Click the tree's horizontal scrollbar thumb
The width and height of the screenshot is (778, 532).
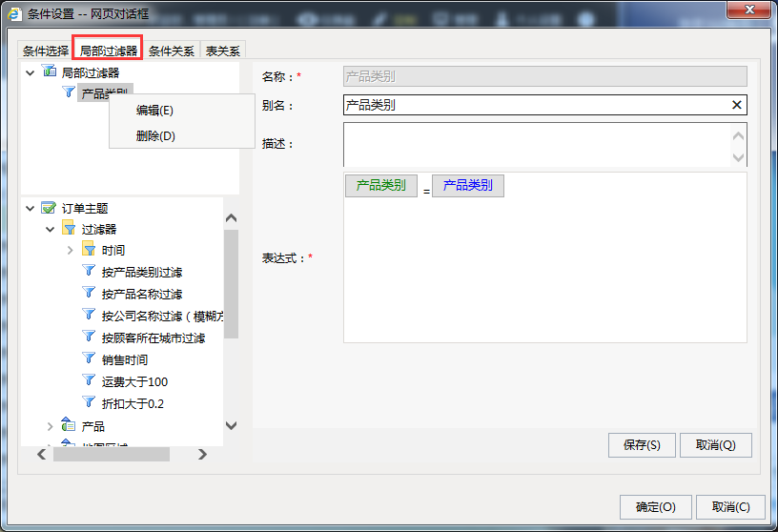point(112,454)
